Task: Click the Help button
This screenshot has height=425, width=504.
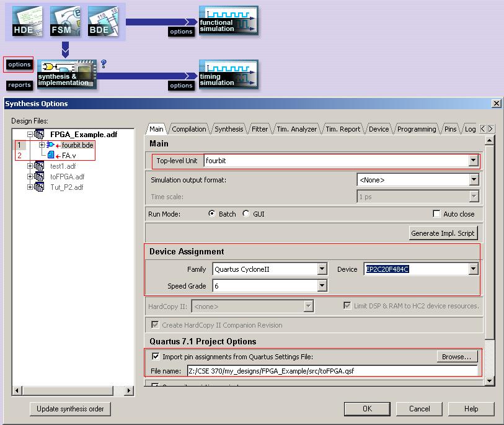Action: tap(471, 409)
